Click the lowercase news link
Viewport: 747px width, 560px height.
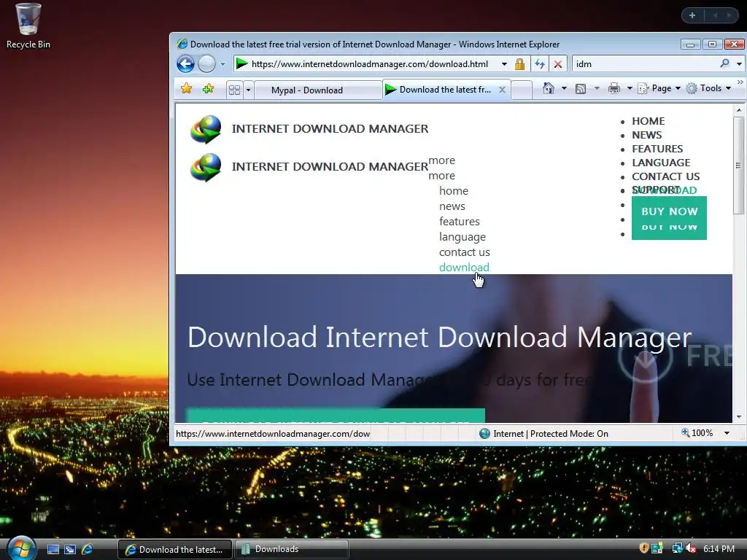coord(452,206)
